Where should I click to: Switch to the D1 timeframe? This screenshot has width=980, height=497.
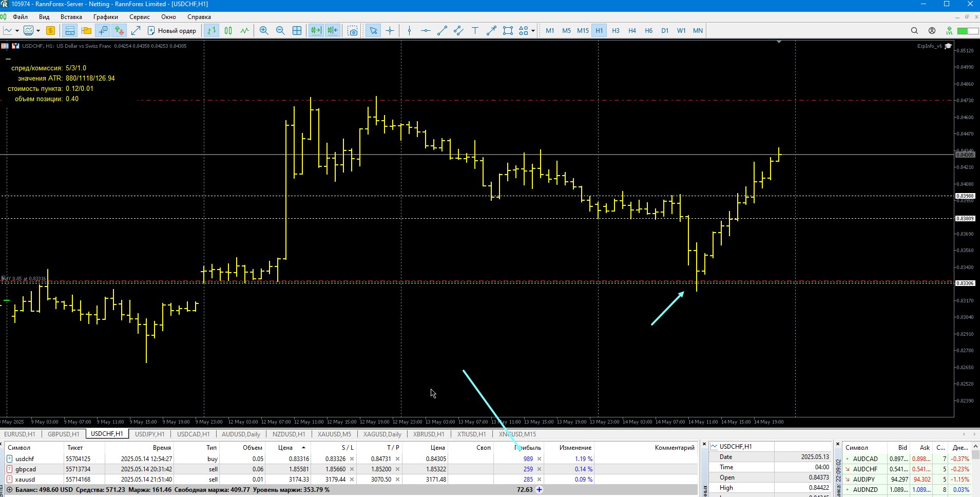[665, 31]
